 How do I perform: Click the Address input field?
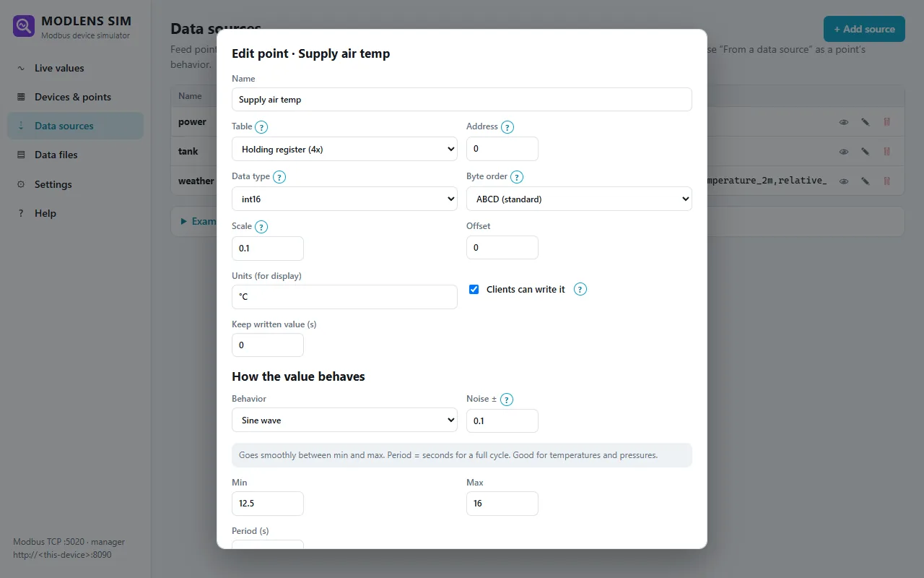pyautogui.click(x=502, y=149)
